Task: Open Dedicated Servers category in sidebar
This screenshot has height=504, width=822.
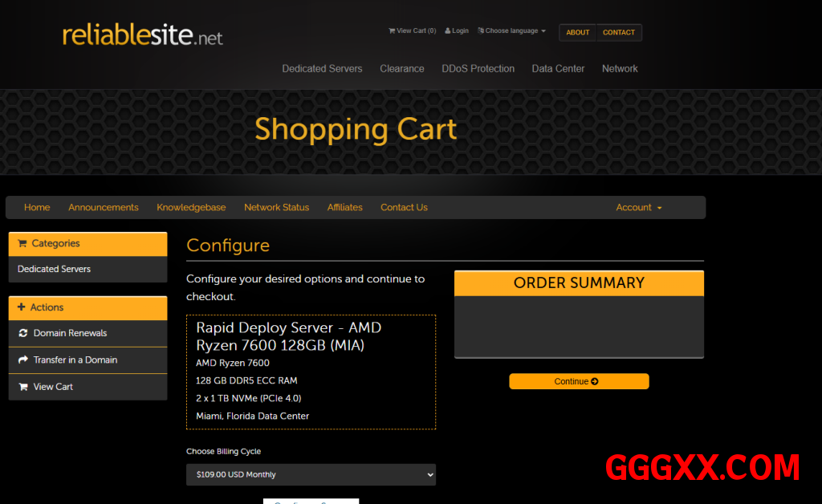Action: pos(54,269)
